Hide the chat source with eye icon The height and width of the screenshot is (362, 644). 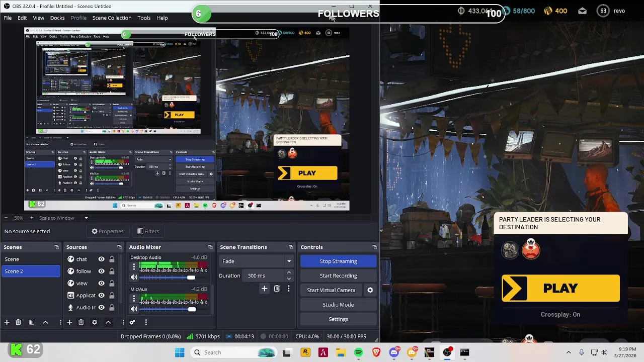[x=101, y=259]
